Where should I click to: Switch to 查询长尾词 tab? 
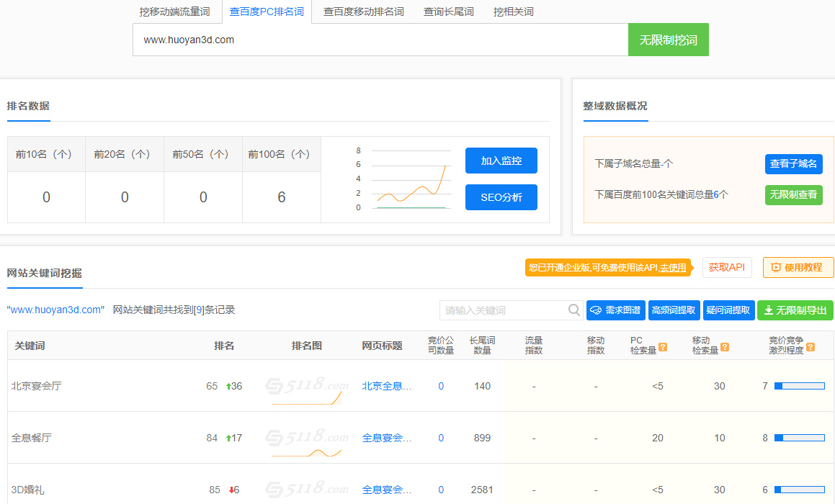click(x=448, y=12)
